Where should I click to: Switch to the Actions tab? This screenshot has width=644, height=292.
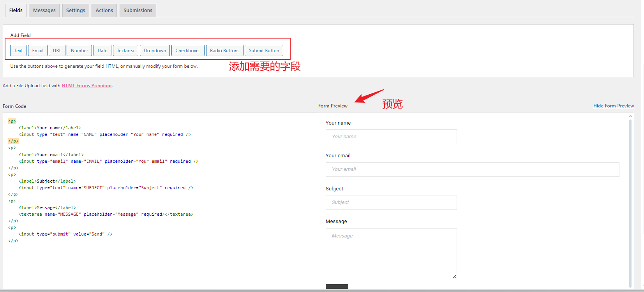tap(104, 11)
